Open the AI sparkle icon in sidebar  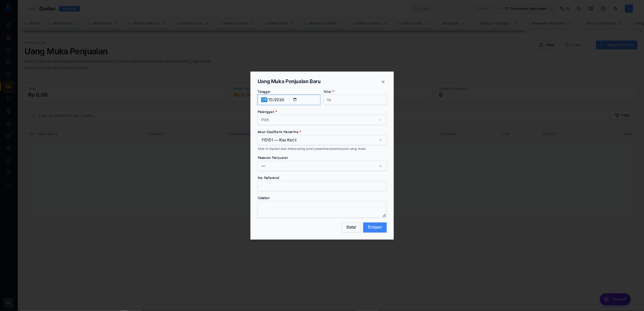(x=9, y=135)
